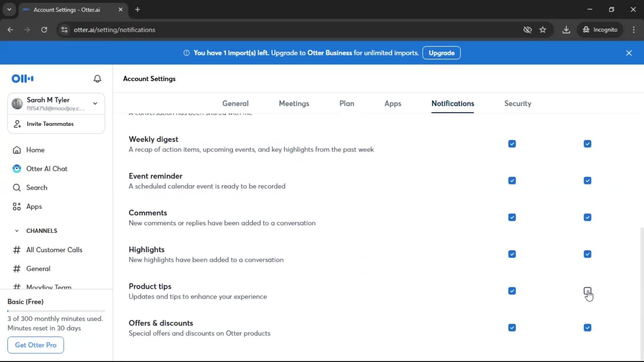Click the Home house icon
This screenshot has height=362, width=644.
pos(17,150)
